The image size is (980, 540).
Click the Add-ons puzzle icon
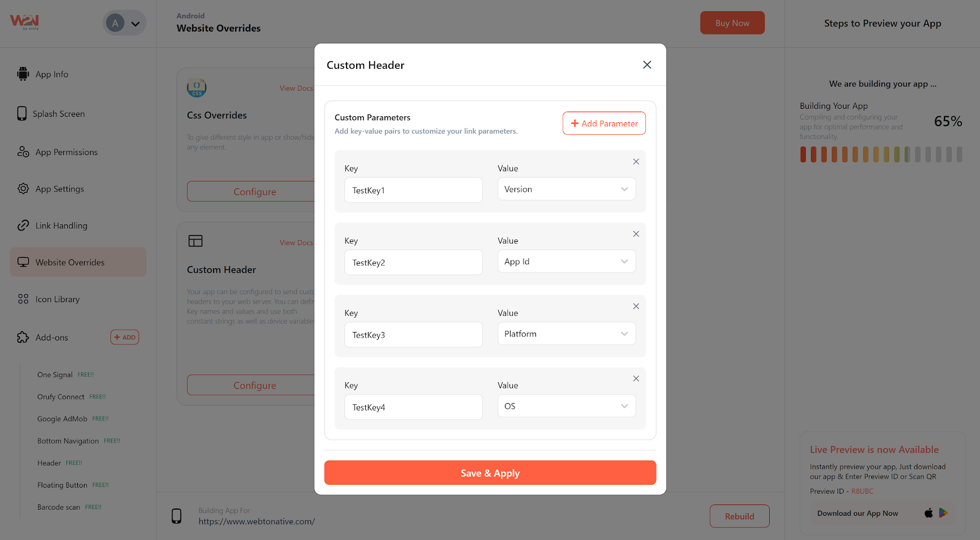(x=23, y=337)
